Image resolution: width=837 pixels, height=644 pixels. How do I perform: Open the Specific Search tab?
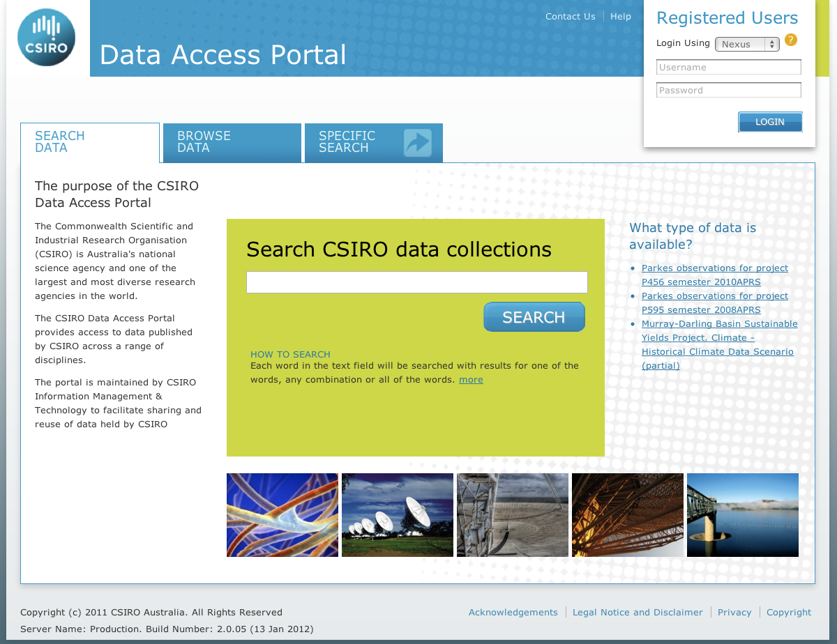click(374, 143)
